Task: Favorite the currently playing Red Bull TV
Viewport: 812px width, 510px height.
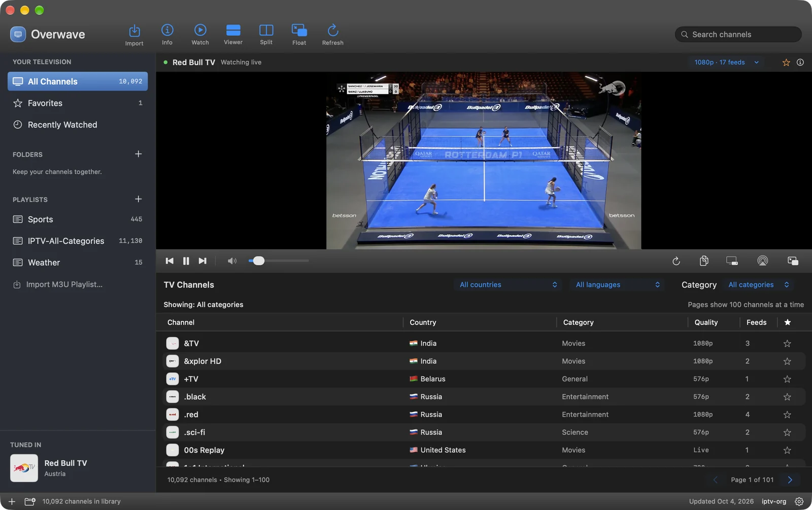Action: (x=786, y=62)
